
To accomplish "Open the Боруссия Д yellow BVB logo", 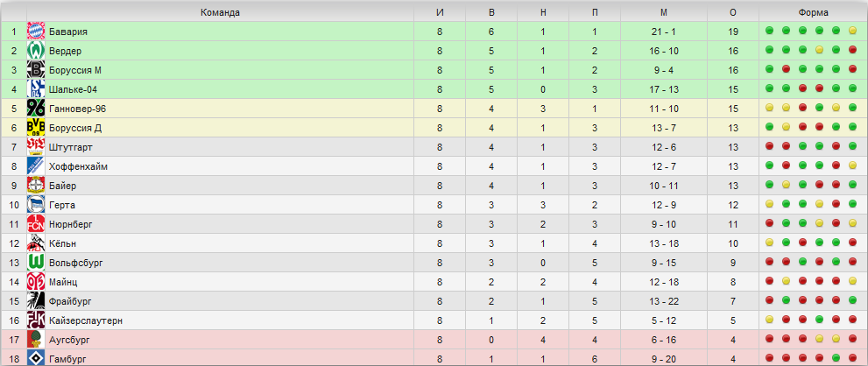I will tap(36, 128).
